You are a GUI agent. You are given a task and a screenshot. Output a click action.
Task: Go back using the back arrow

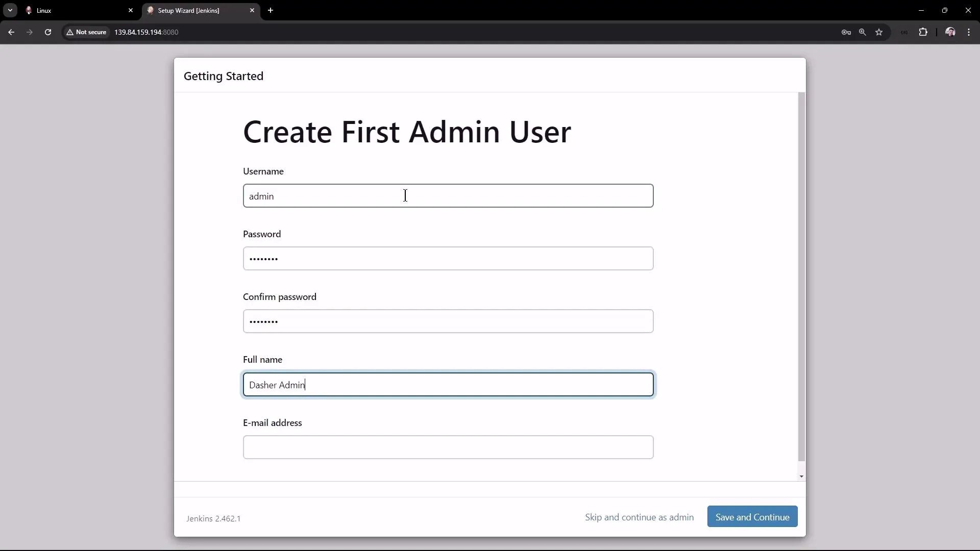pyautogui.click(x=11, y=32)
